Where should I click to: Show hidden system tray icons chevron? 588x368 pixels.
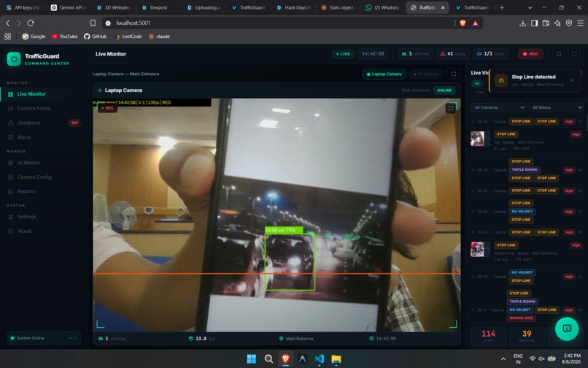[x=503, y=359]
